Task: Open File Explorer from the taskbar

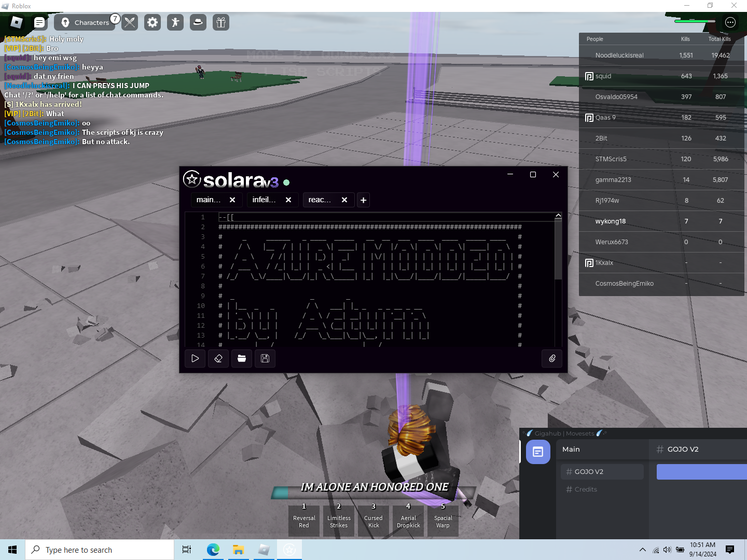Action: (238, 550)
